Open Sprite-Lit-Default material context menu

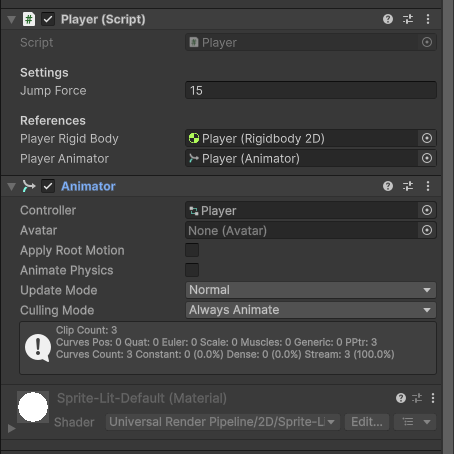(x=433, y=398)
